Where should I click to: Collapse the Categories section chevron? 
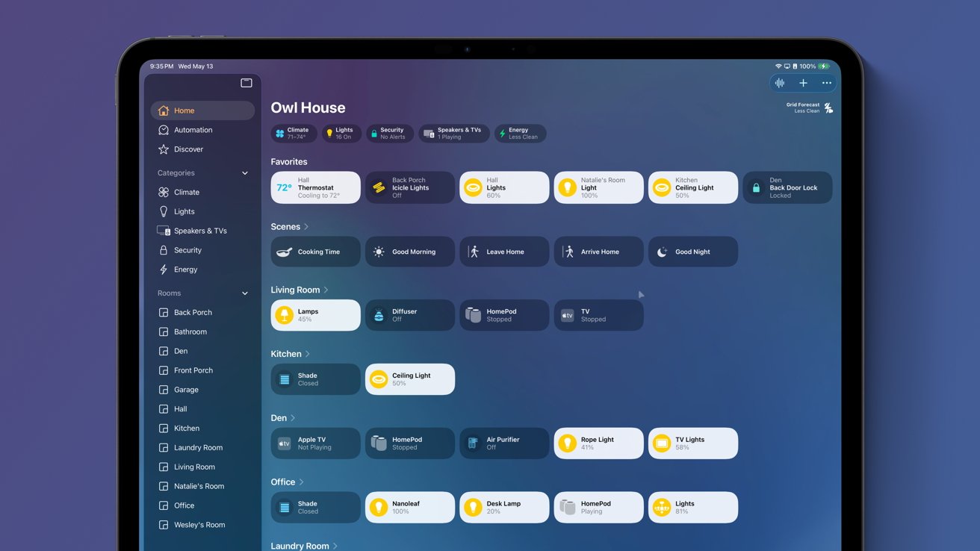244,173
